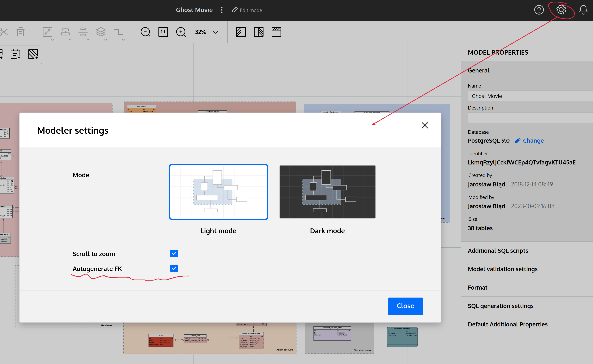Click the zoom in magnifier icon
593x364 pixels.
(181, 32)
